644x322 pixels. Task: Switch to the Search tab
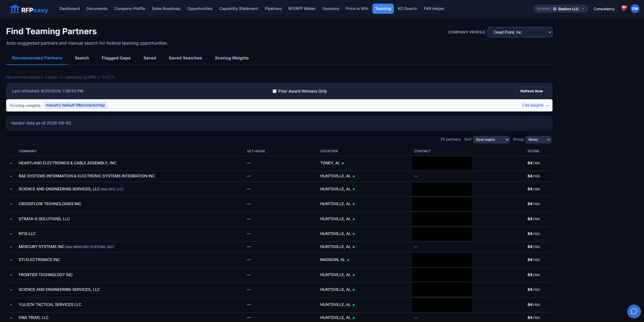(82, 58)
